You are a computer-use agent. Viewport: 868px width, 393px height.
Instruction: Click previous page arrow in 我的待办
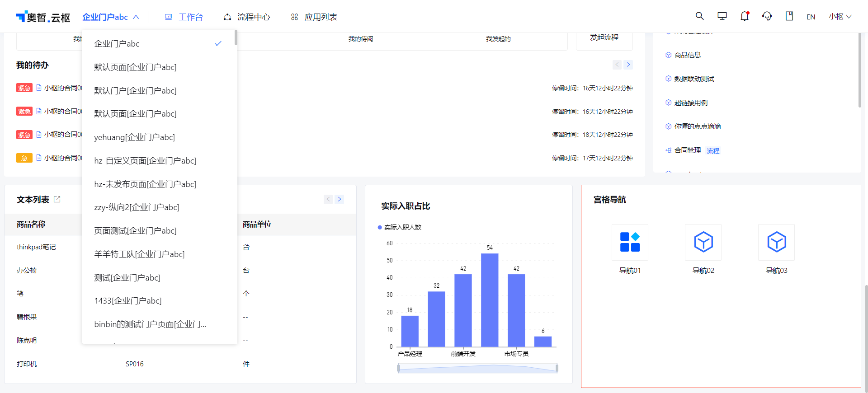point(617,65)
